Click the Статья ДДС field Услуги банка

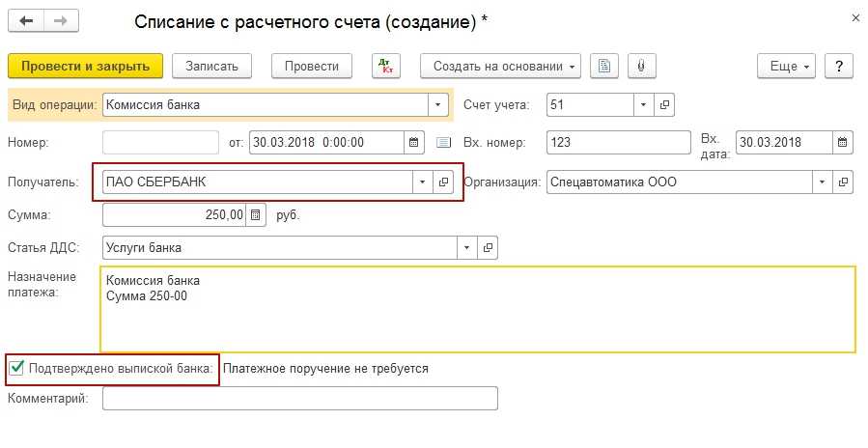click(x=280, y=247)
